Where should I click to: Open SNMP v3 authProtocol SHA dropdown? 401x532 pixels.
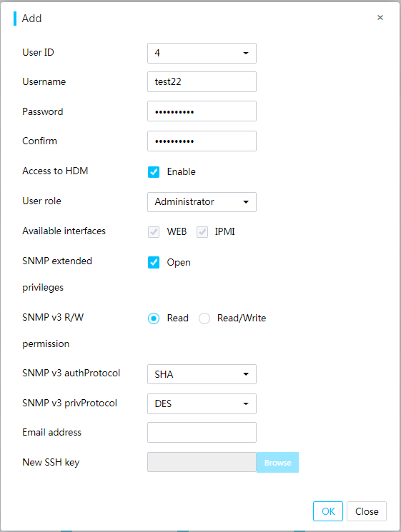pos(202,374)
